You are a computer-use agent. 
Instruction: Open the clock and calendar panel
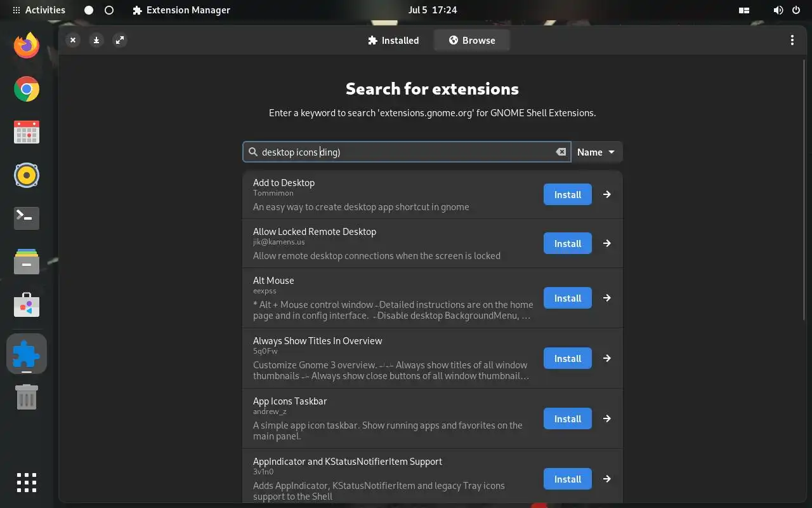[433, 10]
